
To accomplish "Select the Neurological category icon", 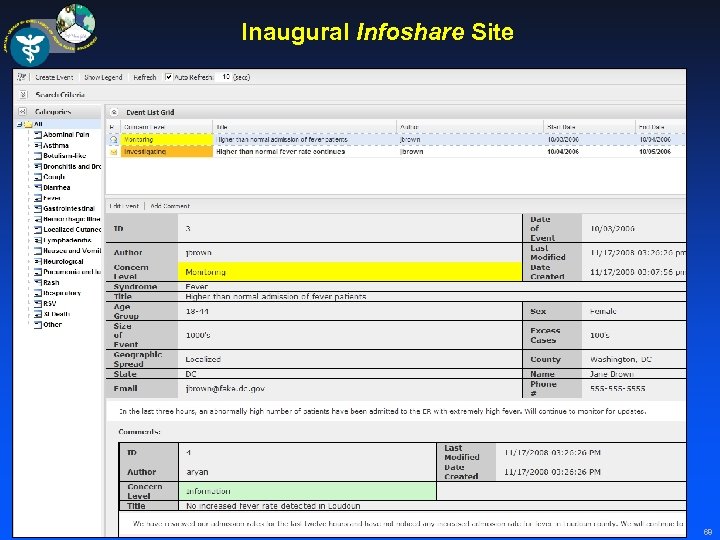I will [38, 261].
